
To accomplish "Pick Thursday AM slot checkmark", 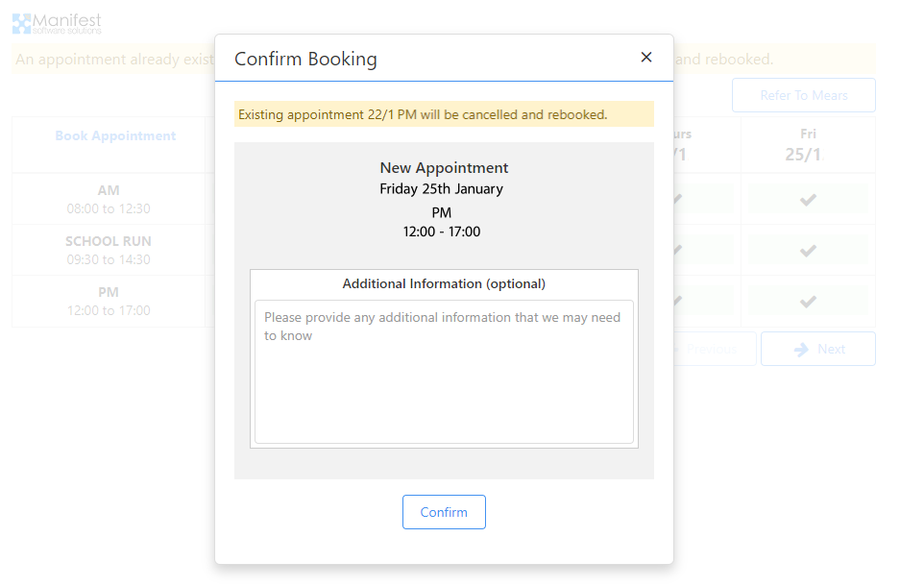I will (677, 199).
